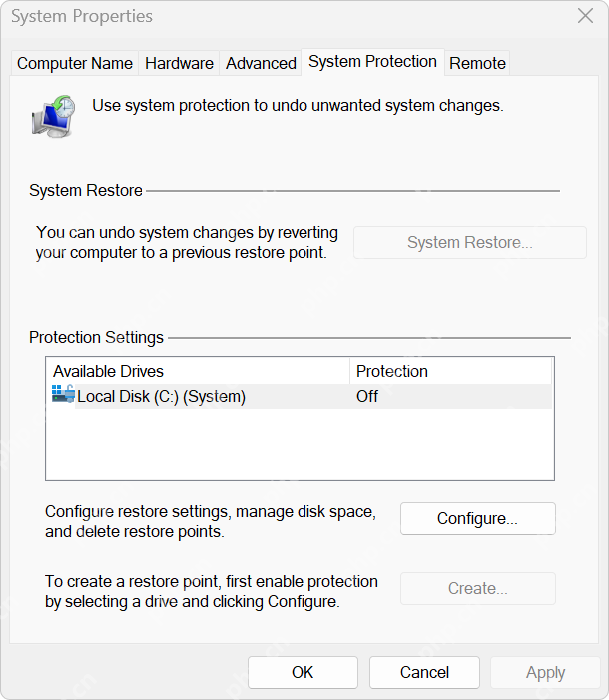This screenshot has height=700, width=609.
Task: Click the Apply button
Action: click(545, 672)
